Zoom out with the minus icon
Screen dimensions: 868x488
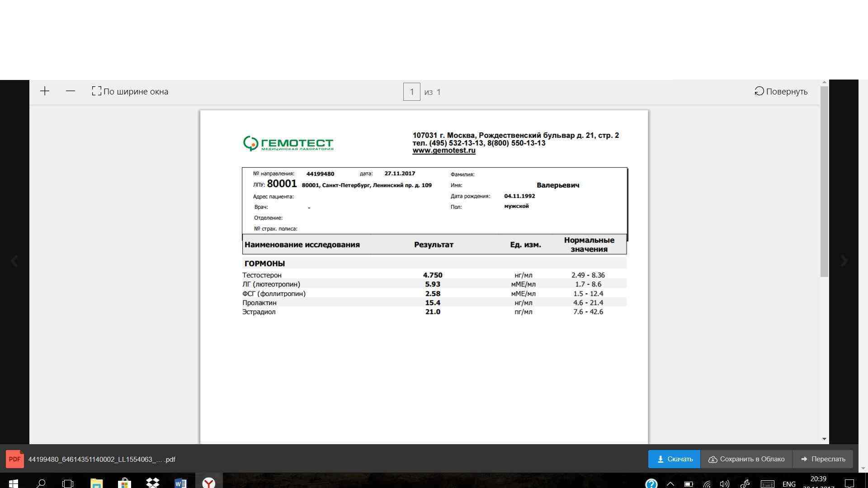click(70, 91)
